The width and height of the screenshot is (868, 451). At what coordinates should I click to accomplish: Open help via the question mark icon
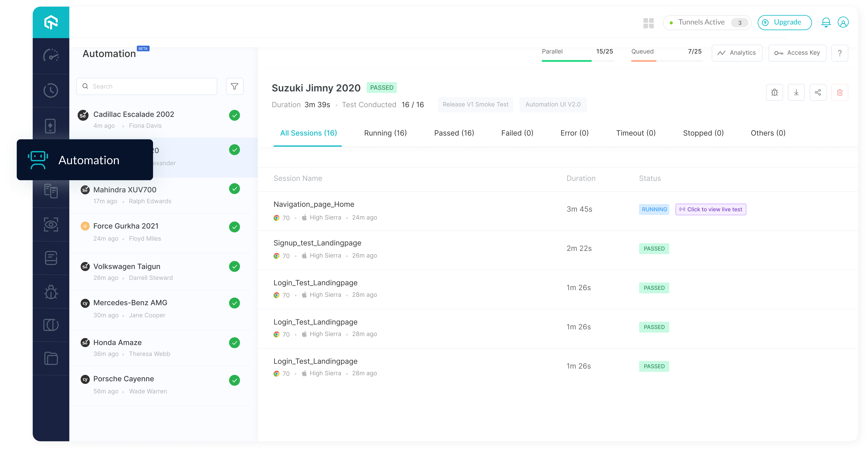point(840,53)
